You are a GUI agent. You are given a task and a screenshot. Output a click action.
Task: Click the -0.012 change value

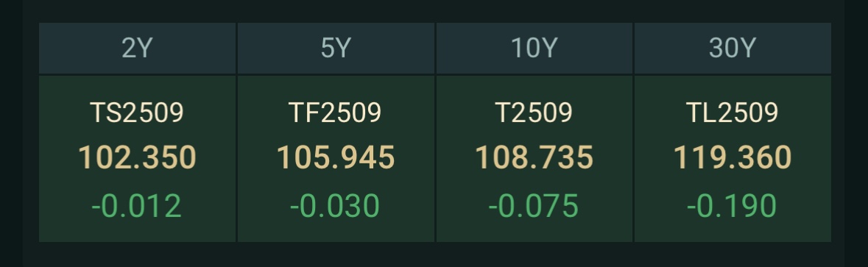tap(137, 206)
